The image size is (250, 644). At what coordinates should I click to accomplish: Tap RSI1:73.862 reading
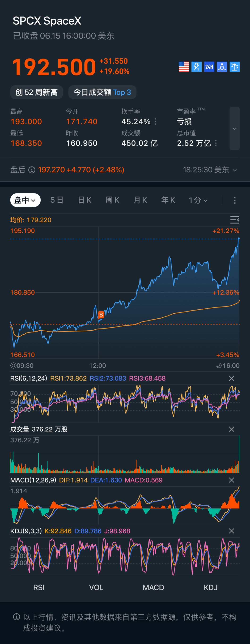[x=68, y=378]
